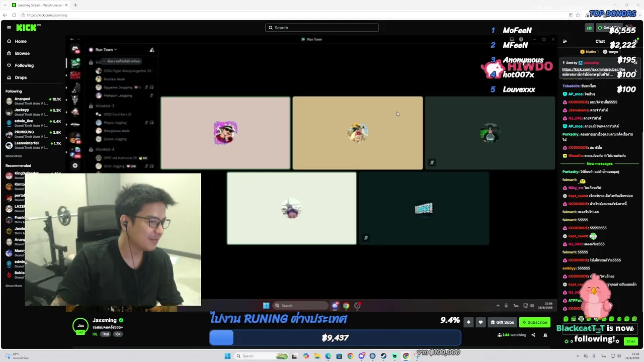Click Discord inbox icon in title bar
644x362 pixels.
[512, 39]
